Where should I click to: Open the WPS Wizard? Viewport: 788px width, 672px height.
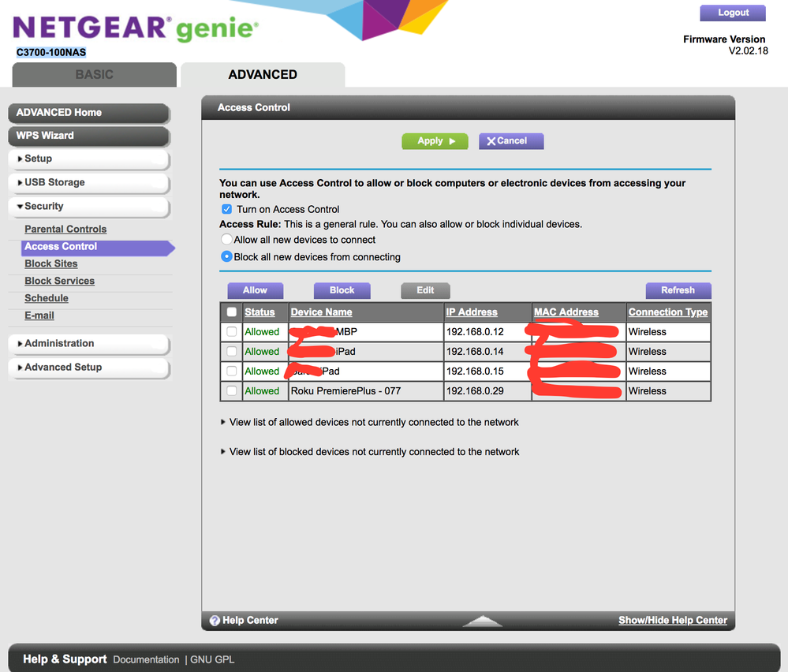click(x=89, y=136)
